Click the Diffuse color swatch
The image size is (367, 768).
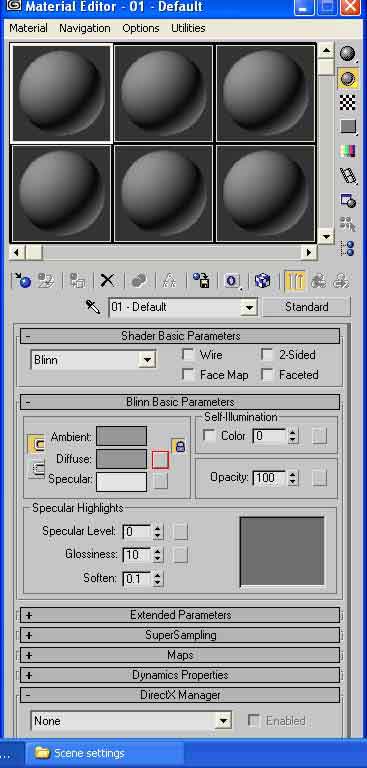[x=122, y=459]
